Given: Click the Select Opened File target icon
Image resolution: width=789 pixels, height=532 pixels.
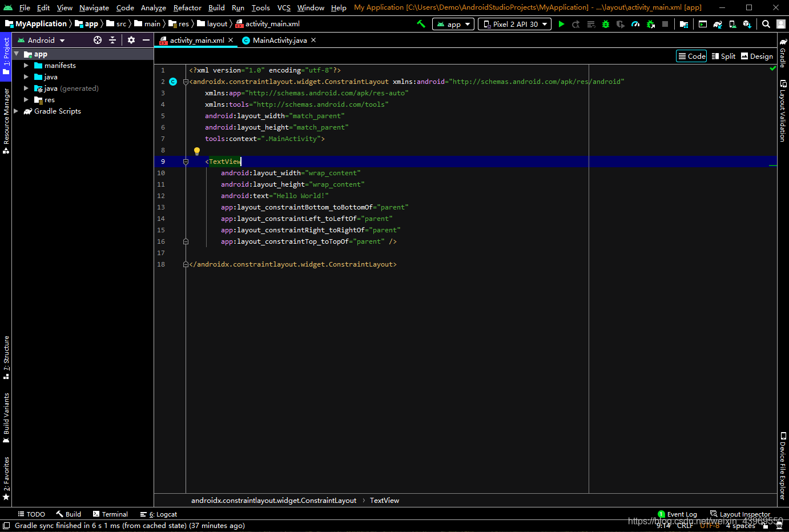Looking at the screenshot, I should pos(98,40).
